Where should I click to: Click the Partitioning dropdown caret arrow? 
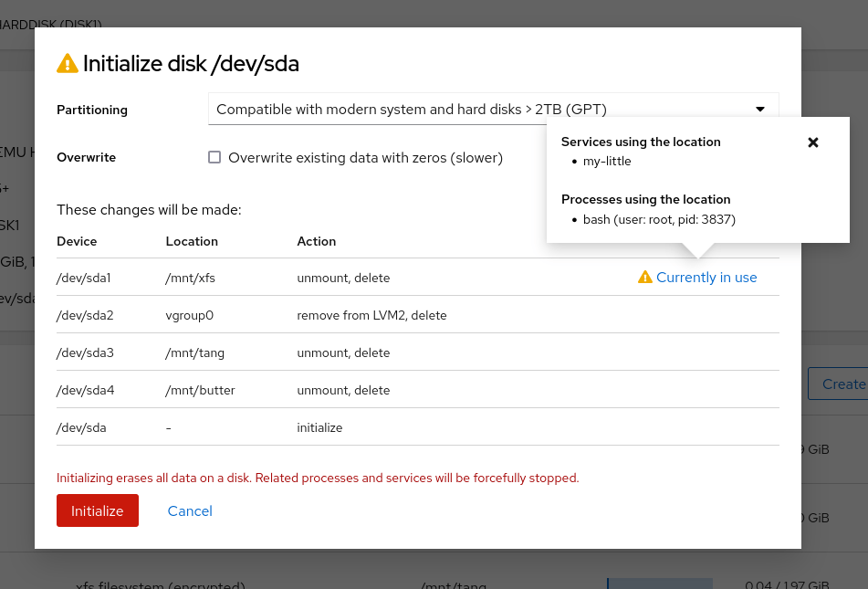point(759,110)
